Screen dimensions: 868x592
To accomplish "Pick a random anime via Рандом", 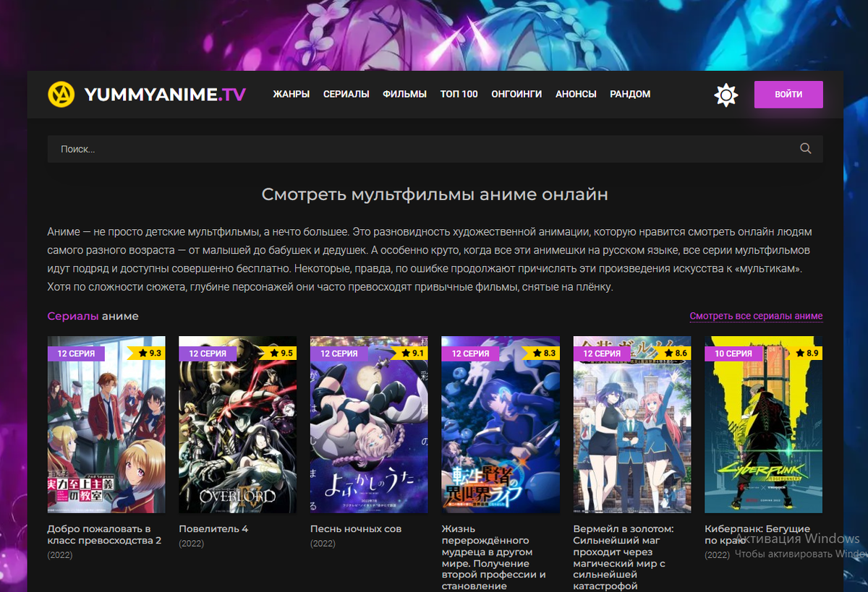I will coord(630,94).
